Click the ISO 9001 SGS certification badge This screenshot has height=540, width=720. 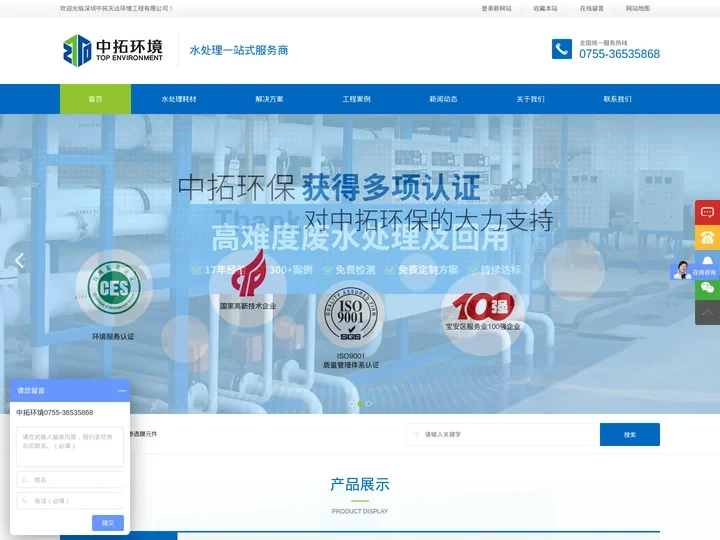[351, 315]
